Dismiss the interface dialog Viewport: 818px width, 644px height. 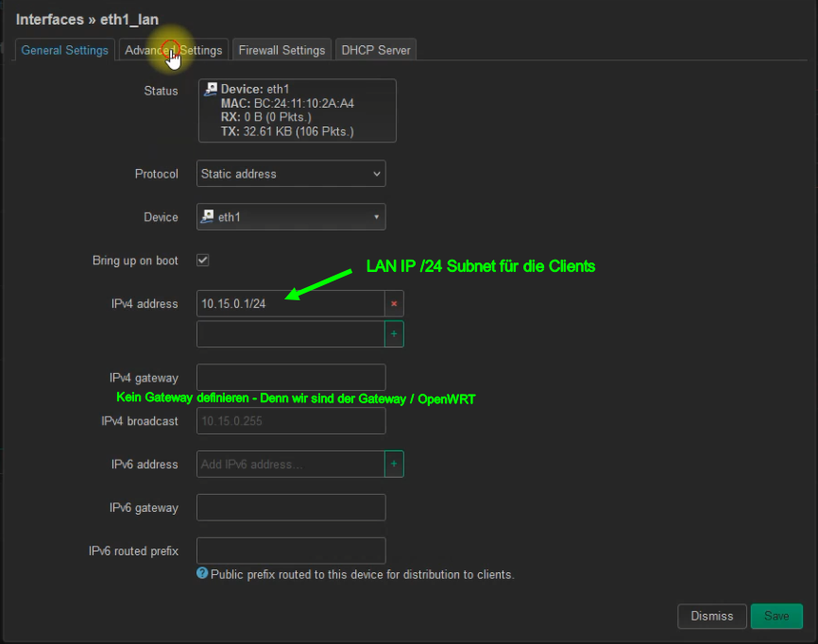711,617
